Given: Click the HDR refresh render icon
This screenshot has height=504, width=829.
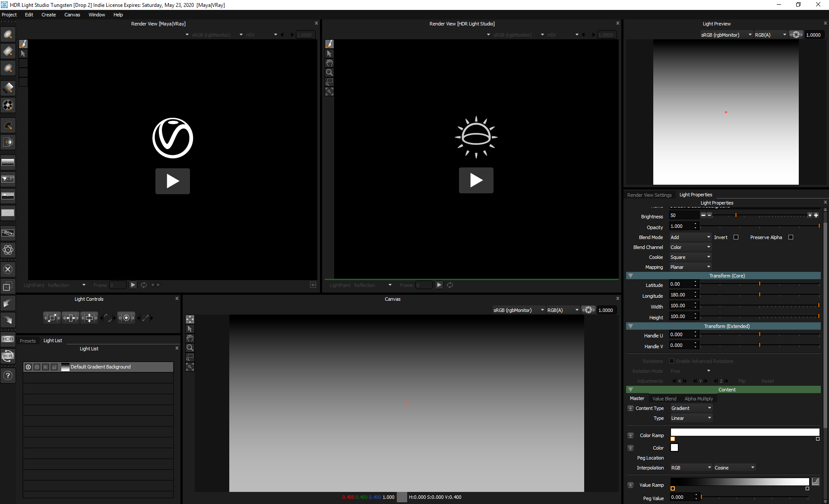Looking at the screenshot, I should tap(8, 356).
